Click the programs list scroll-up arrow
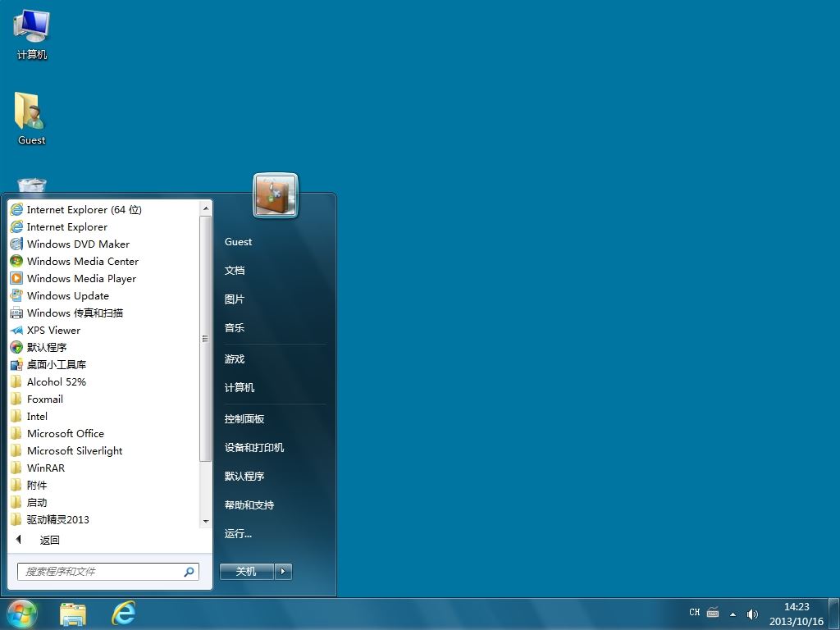This screenshot has width=840, height=630. (206, 208)
